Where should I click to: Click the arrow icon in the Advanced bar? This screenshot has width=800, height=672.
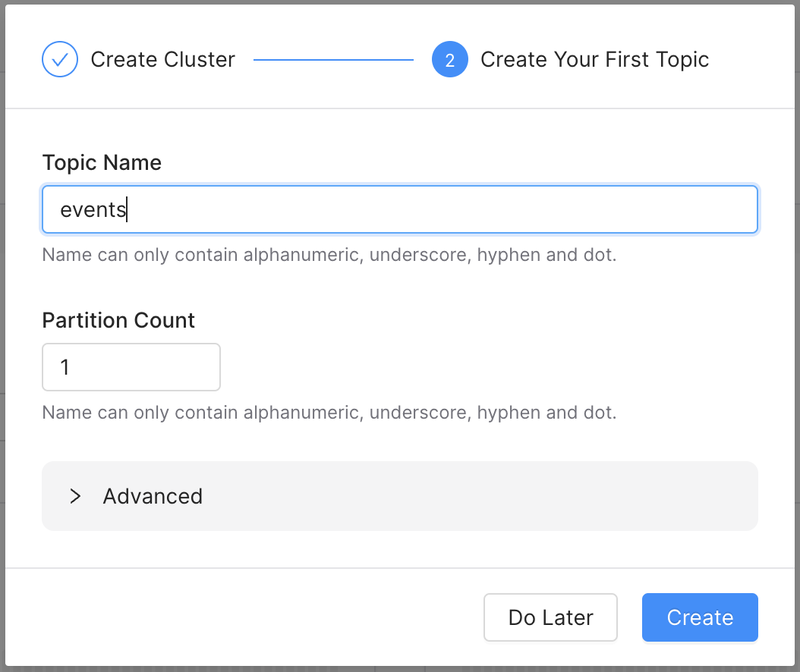[74, 496]
